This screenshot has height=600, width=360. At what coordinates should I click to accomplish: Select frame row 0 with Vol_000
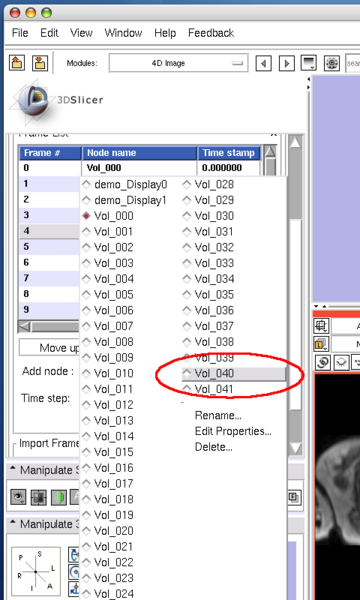[139, 168]
